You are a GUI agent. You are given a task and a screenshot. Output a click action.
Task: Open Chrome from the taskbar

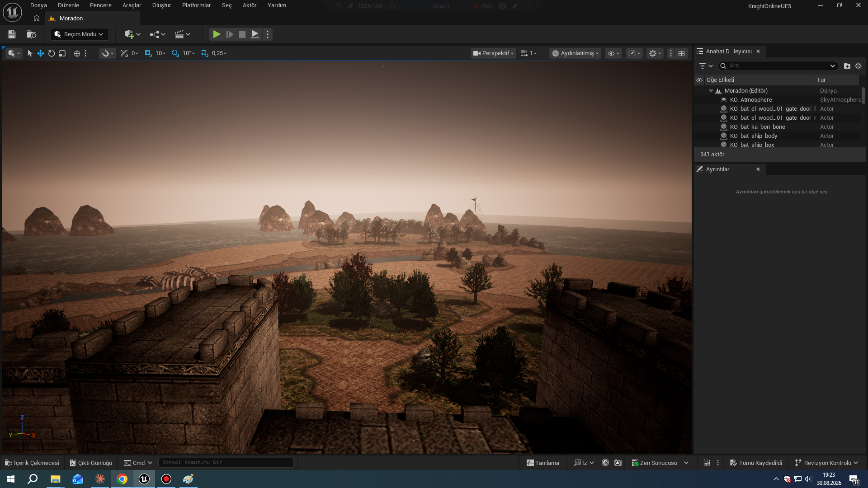[x=122, y=479]
